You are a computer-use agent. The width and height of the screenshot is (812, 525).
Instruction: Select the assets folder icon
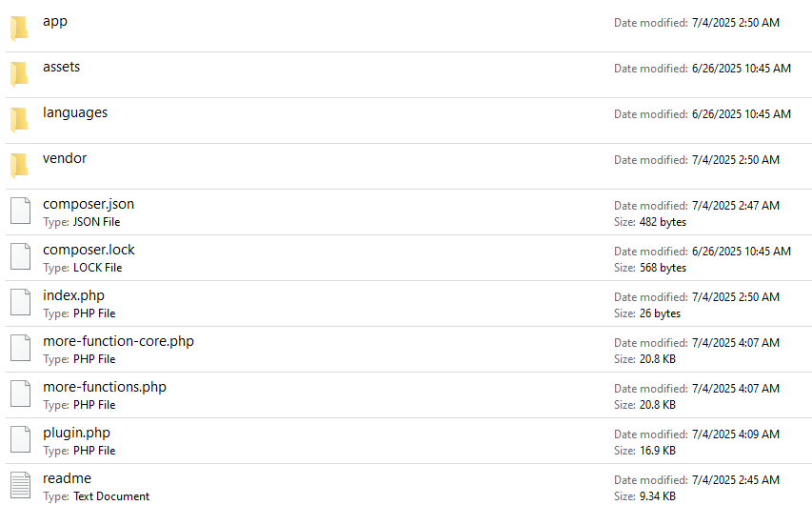click(x=19, y=73)
